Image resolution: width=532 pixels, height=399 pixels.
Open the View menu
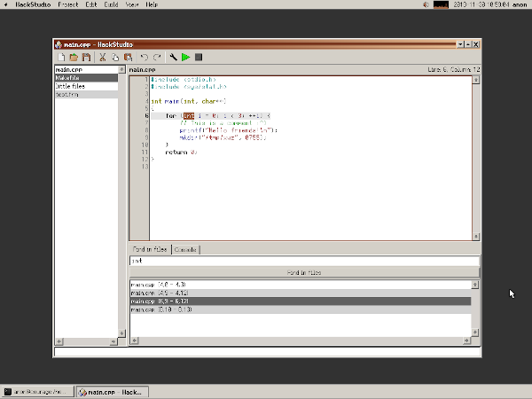(132, 4)
